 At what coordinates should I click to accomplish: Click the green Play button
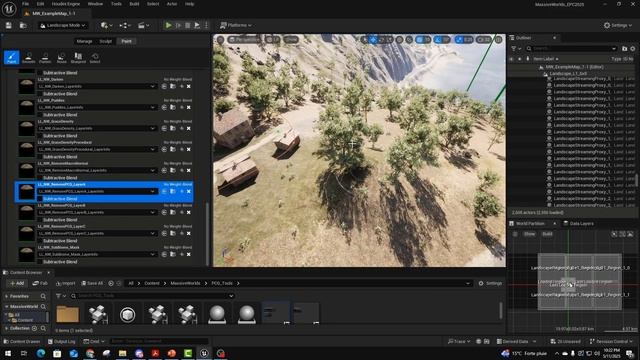click(168, 25)
